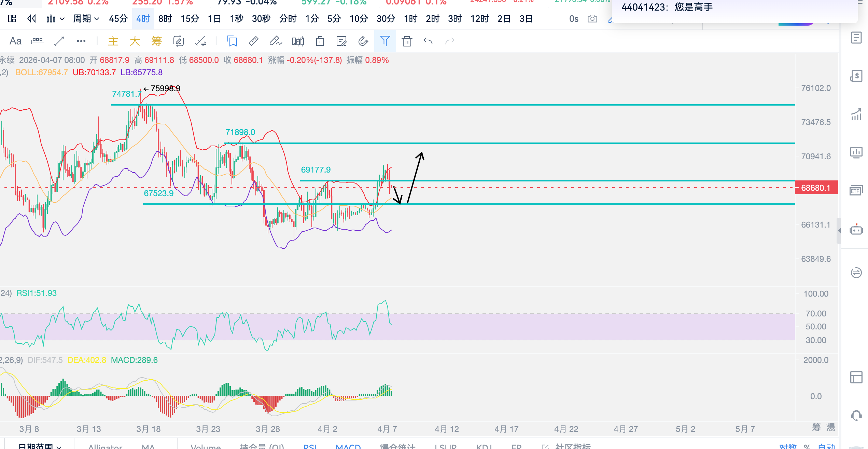Open the text Aa annotation tool
This screenshot has width=868, height=449.
[15, 41]
